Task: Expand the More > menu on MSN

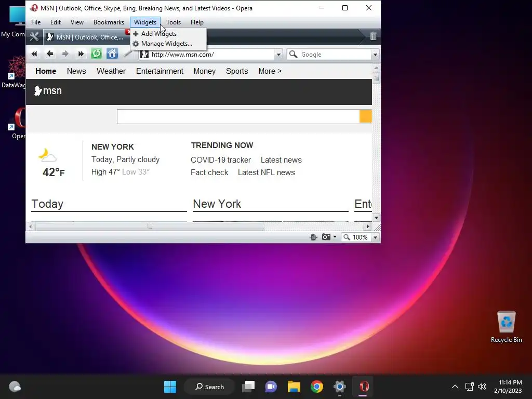Action: pyautogui.click(x=270, y=71)
